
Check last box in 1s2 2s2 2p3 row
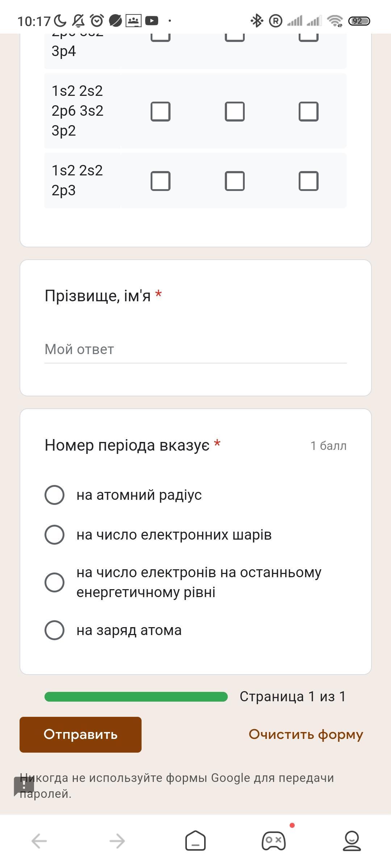[x=308, y=181]
